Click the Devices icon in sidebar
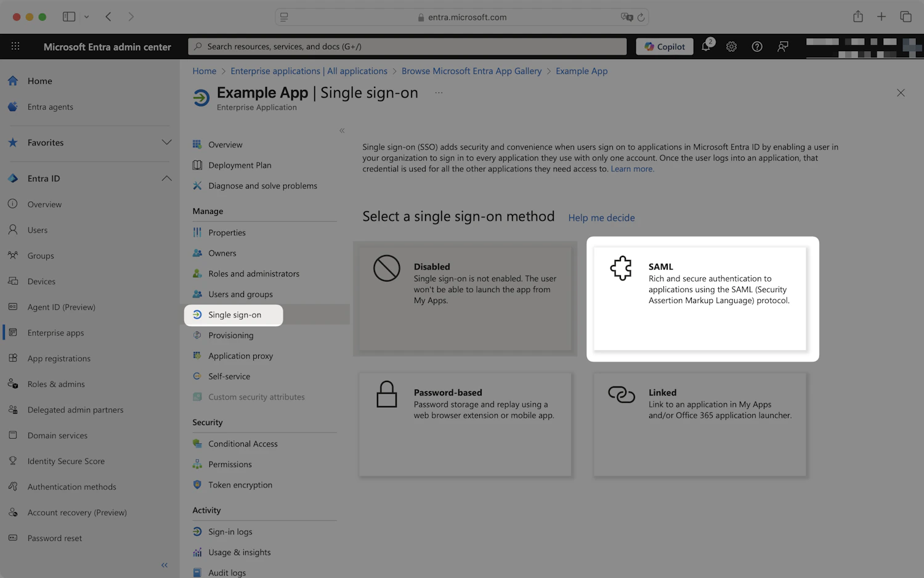Viewport: 924px width, 578px height. click(13, 281)
